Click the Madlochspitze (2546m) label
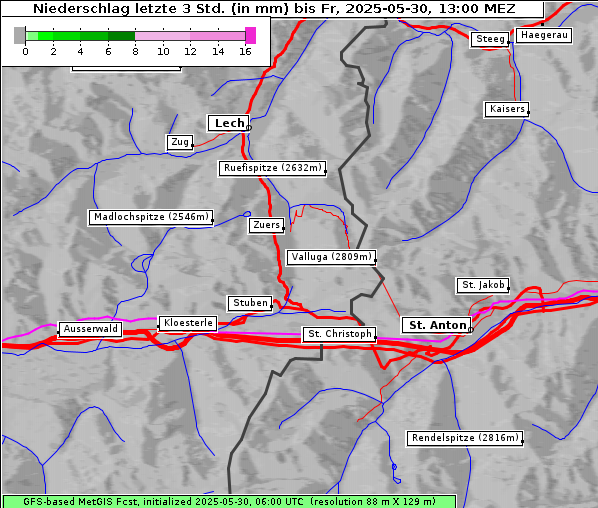The height and width of the screenshot is (508, 598). [151, 217]
